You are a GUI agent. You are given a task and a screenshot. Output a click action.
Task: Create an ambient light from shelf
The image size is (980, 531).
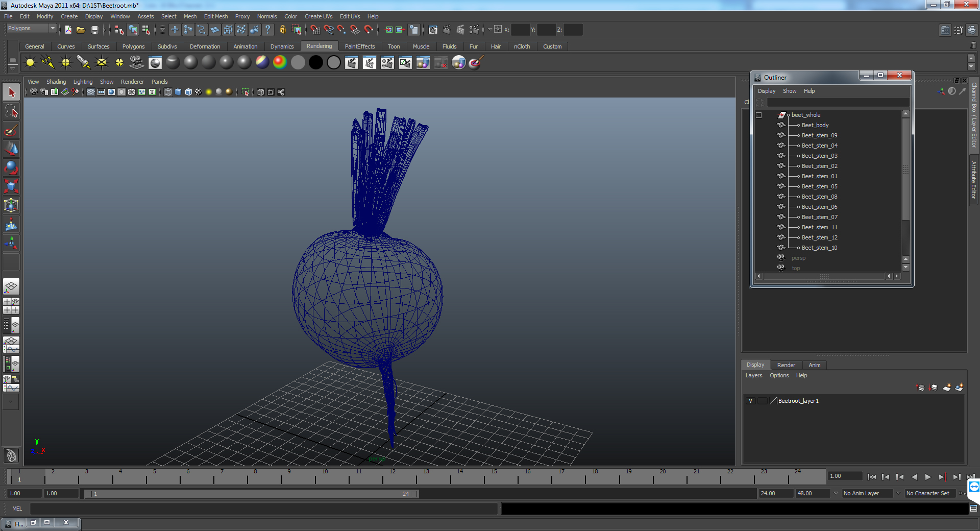(x=30, y=63)
